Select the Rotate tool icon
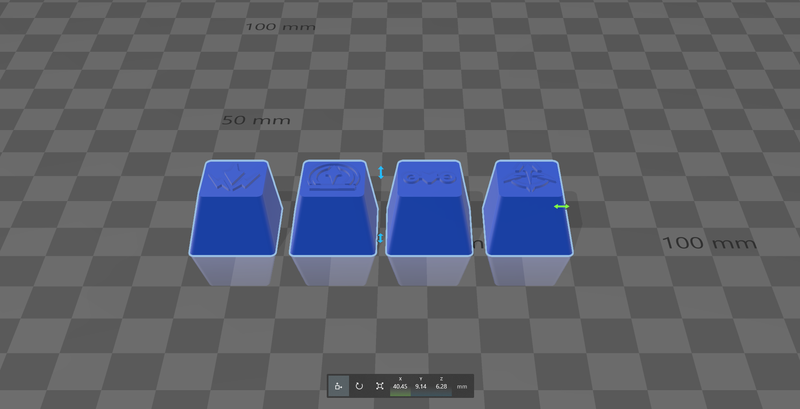This screenshot has height=409, width=800. click(x=359, y=386)
